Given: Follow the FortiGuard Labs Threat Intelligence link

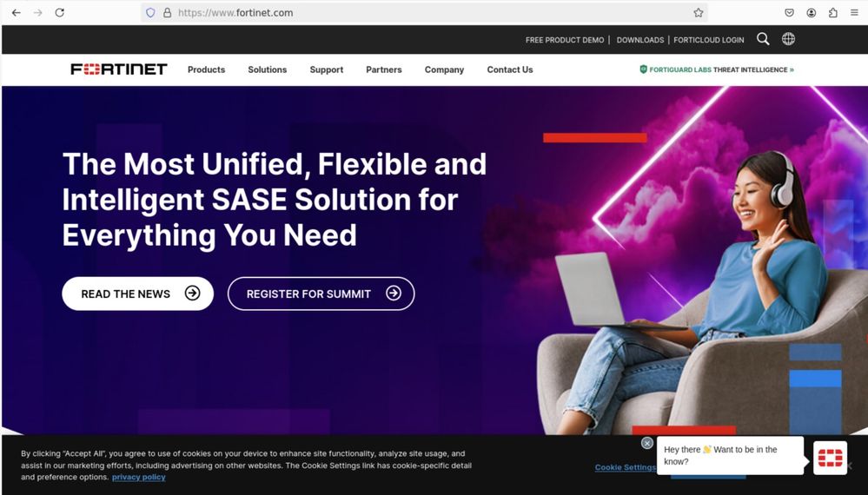Looking at the screenshot, I should [716, 69].
